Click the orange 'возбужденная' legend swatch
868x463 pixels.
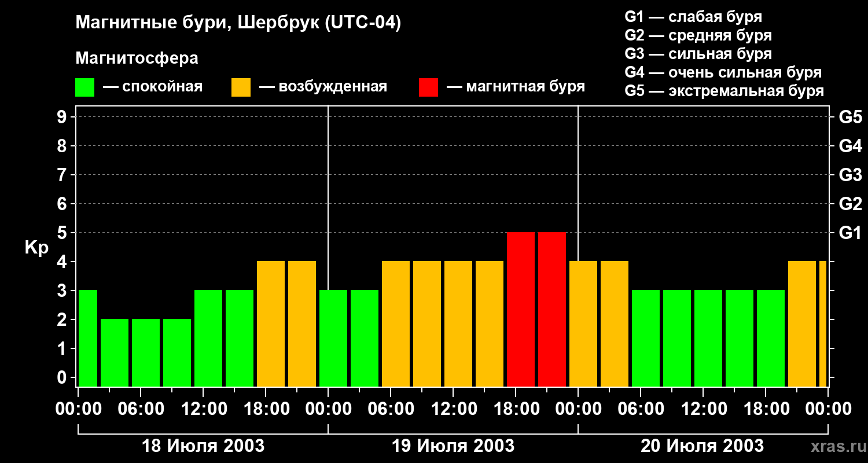pyautogui.click(x=241, y=87)
